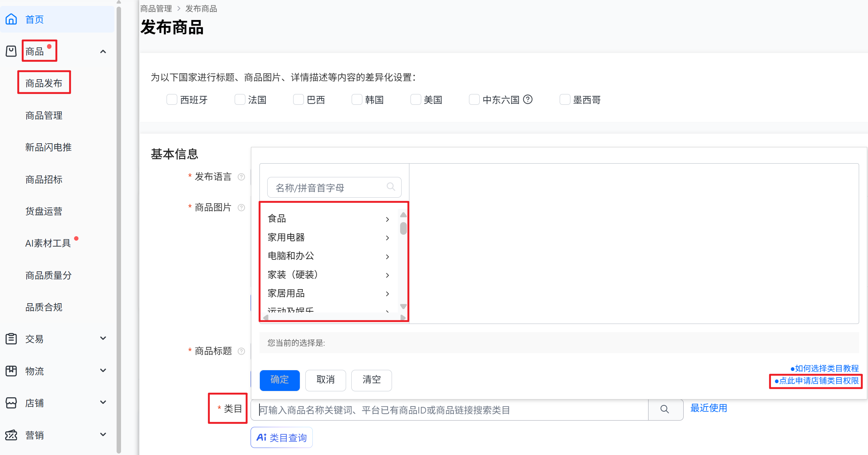
Task: Collapse the 商品 sidebar menu chevron
Action: point(103,51)
